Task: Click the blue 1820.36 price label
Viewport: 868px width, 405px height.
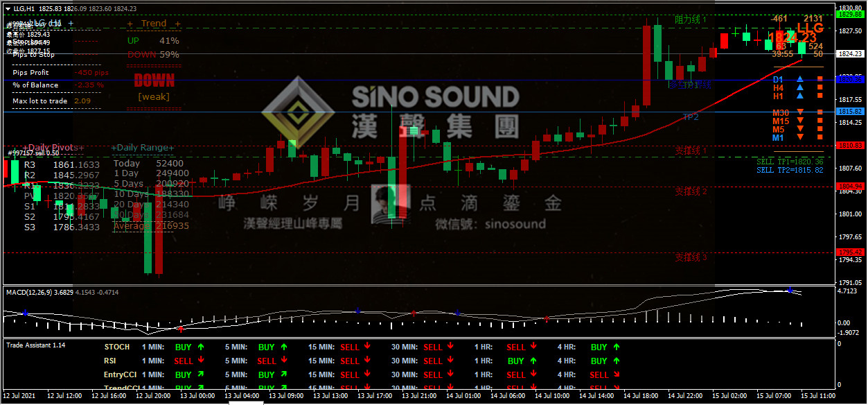Action: point(849,79)
